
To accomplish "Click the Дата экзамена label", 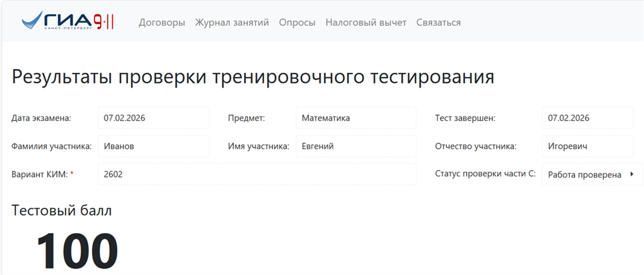I will click(x=41, y=119).
